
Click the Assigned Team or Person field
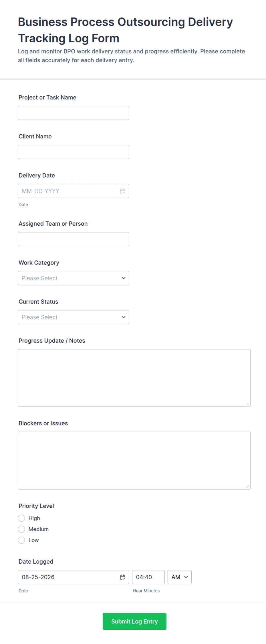pyautogui.click(x=74, y=239)
